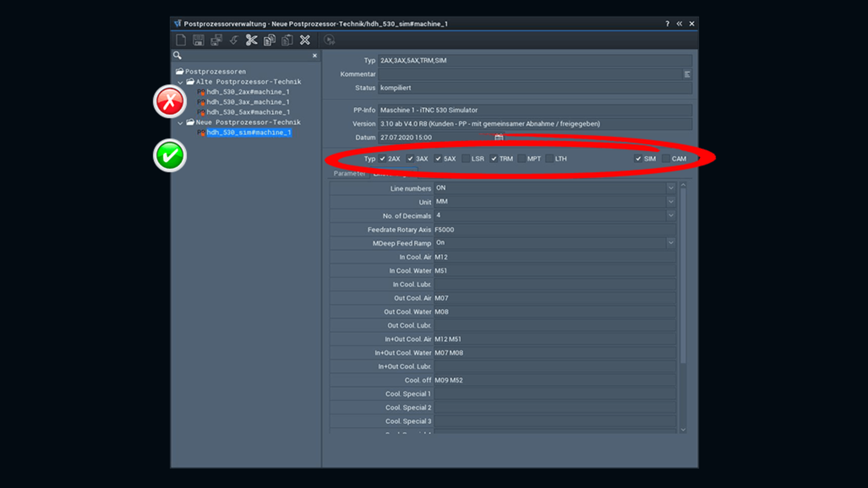The height and width of the screenshot is (488, 868).
Task: Toggle the SIM type checkbox
Action: point(638,159)
